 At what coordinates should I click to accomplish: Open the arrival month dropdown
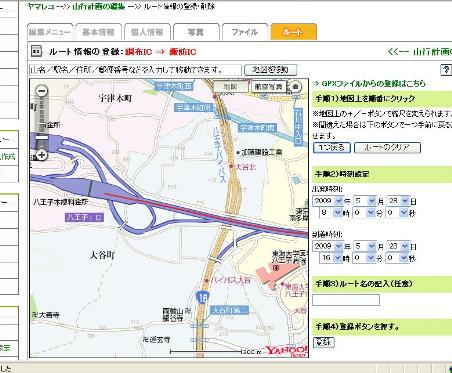(x=365, y=246)
